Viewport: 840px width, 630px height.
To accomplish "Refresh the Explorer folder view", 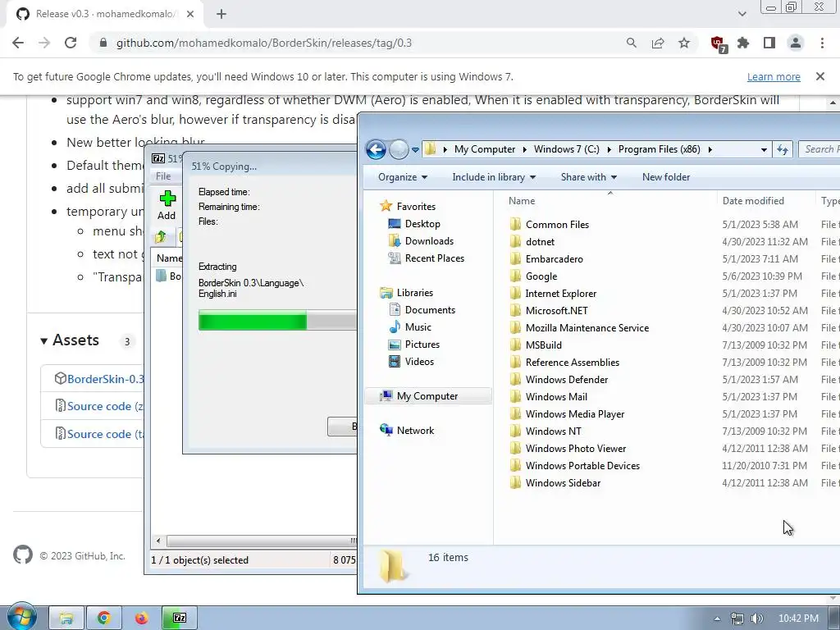I will [782, 149].
